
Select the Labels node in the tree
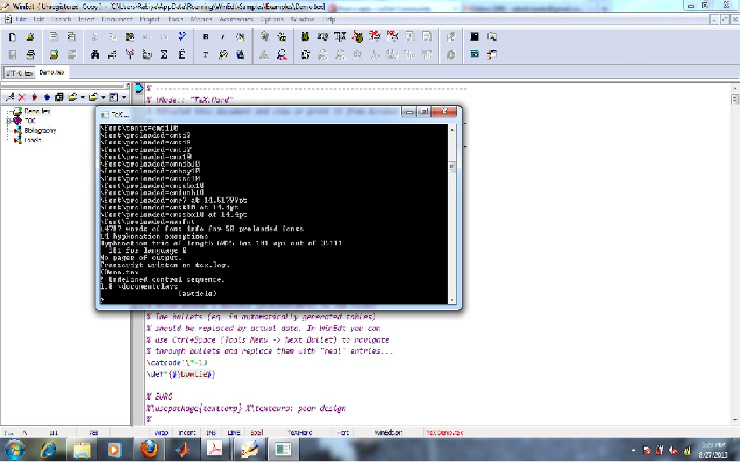click(x=33, y=140)
